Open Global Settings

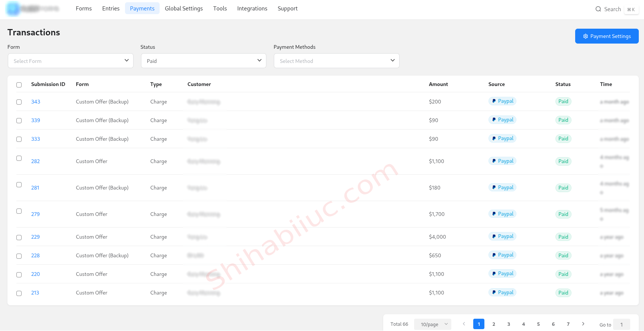click(x=184, y=8)
